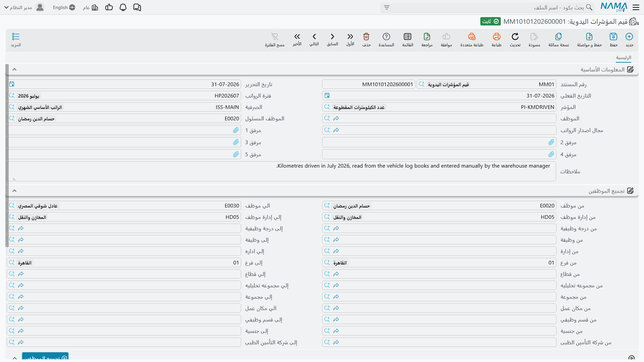Open calendar picker for تاريخ التحرير
This screenshot has height=362, width=644.
tap(12, 84)
